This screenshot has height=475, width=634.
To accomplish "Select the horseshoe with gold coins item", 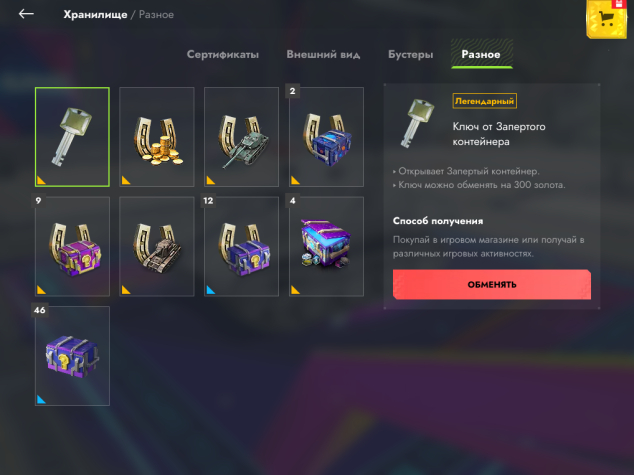I will tap(157, 137).
